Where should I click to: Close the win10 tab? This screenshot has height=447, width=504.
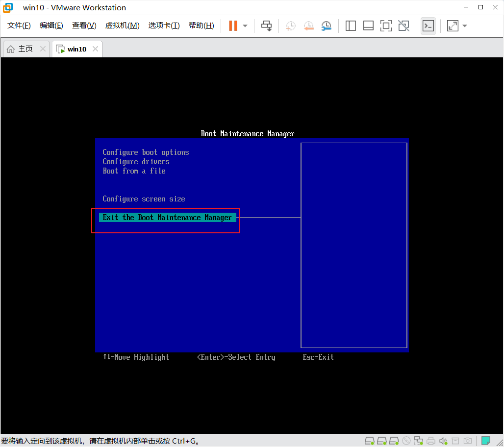95,49
